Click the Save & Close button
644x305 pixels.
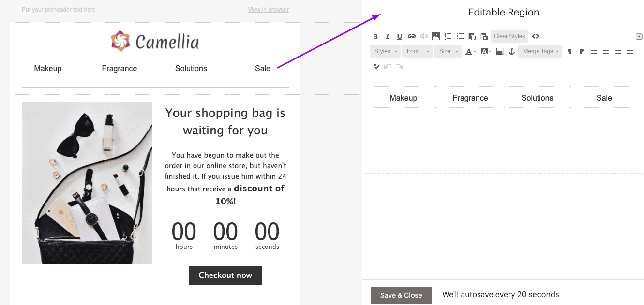(x=401, y=295)
